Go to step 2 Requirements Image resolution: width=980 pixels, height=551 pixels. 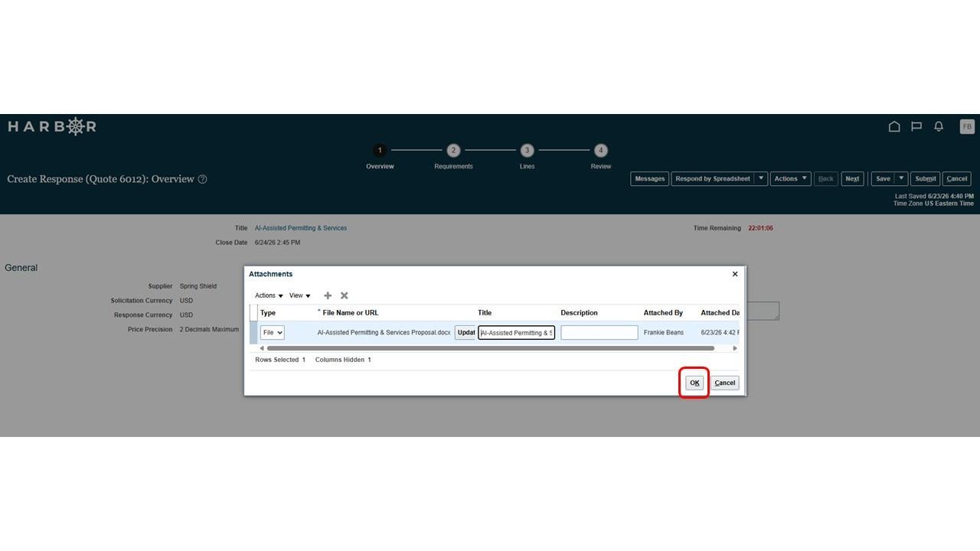tap(453, 151)
